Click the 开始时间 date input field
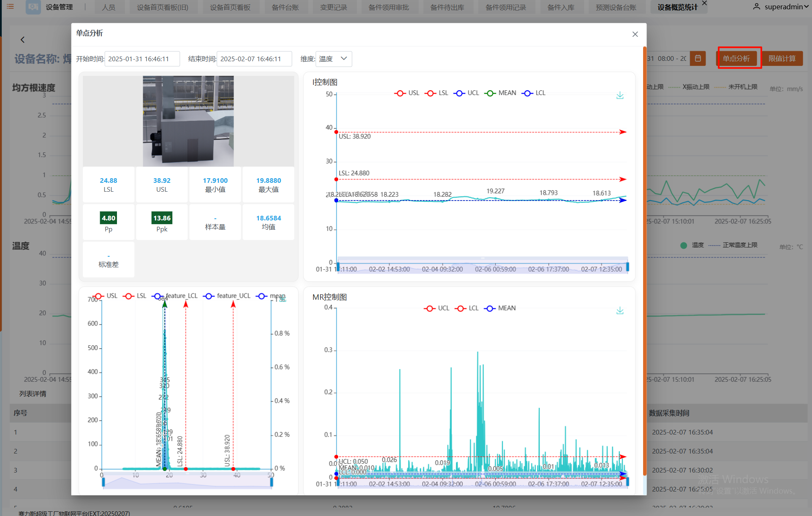Image resolution: width=812 pixels, height=516 pixels. point(142,59)
